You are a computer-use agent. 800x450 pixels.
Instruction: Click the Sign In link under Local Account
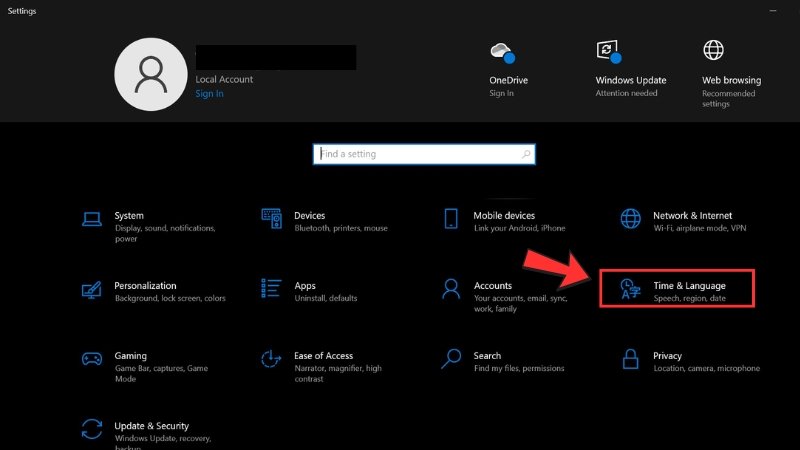(x=209, y=94)
